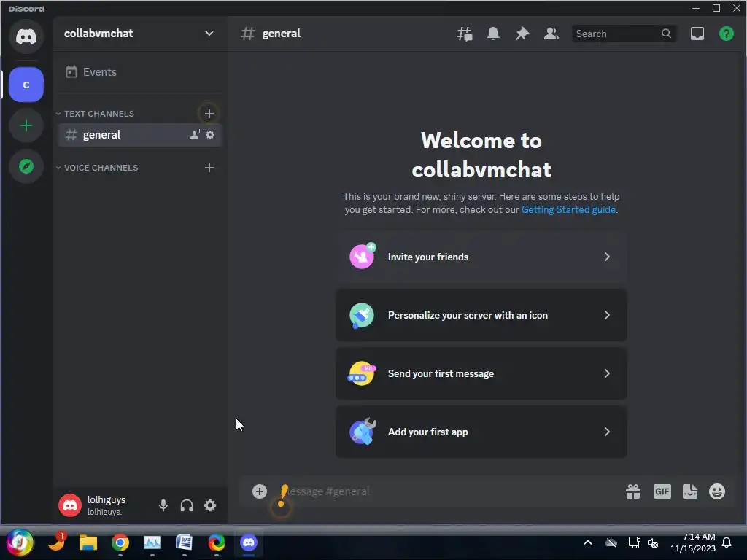Screen dimensions: 747x560
Task: Open the inbox
Action: tap(697, 34)
